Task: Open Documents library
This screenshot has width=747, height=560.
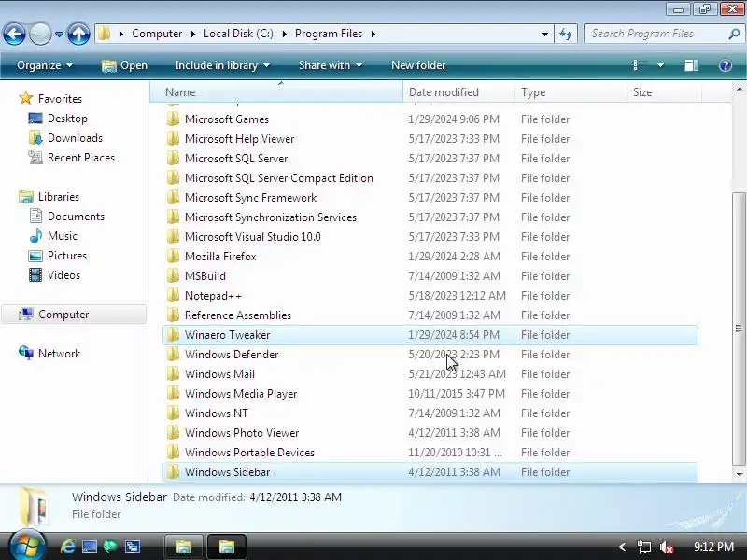Action: coord(76,217)
